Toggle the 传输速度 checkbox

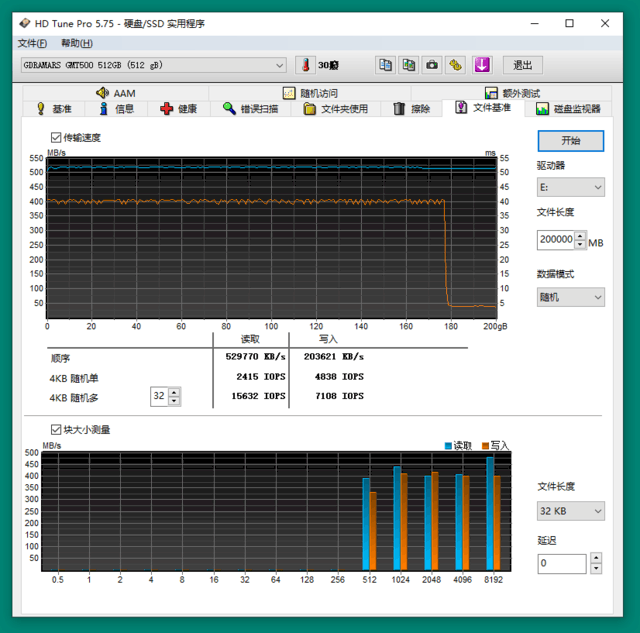56,138
